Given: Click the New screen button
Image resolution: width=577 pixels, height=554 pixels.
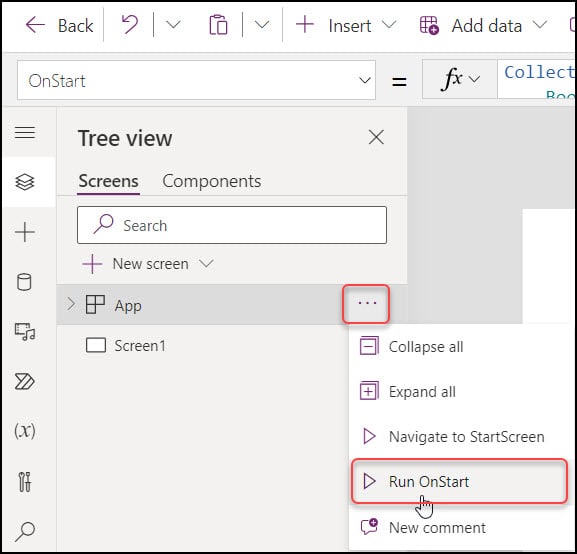Looking at the screenshot, I should [x=135, y=264].
